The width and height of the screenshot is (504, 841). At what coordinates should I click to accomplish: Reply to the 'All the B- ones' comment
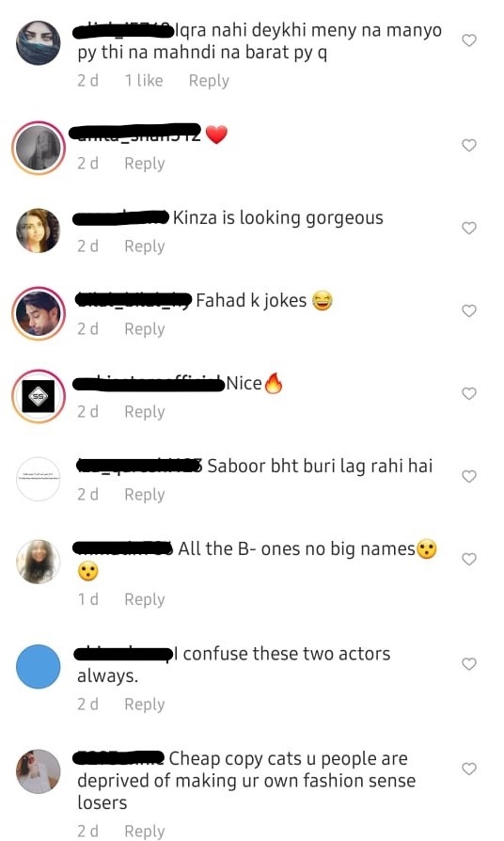[x=144, y=599]
